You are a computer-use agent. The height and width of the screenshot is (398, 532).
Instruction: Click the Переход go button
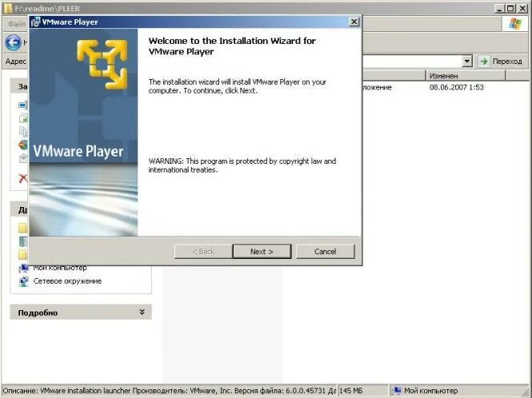pyautogui.click(x=501, y=62)
